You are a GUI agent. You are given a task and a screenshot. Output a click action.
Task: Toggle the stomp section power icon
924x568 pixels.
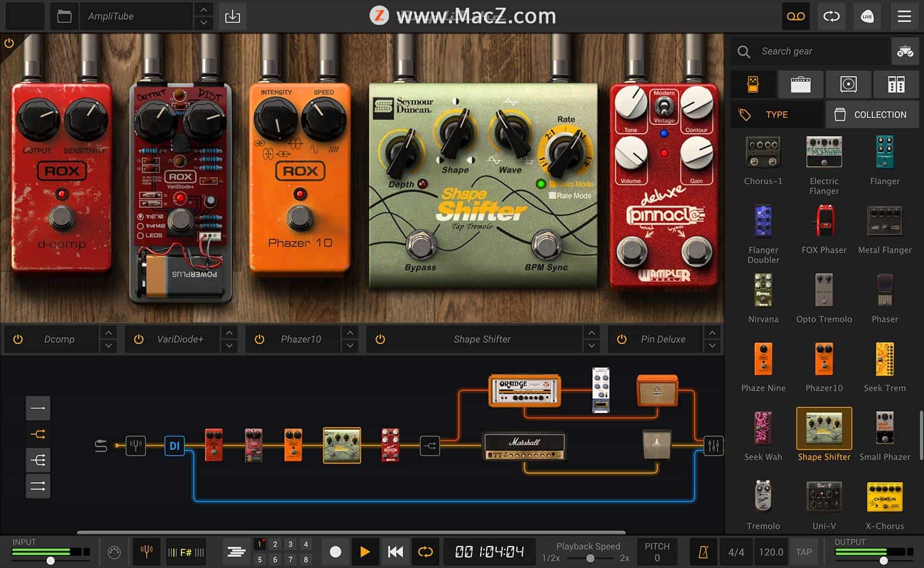(9, 43)
